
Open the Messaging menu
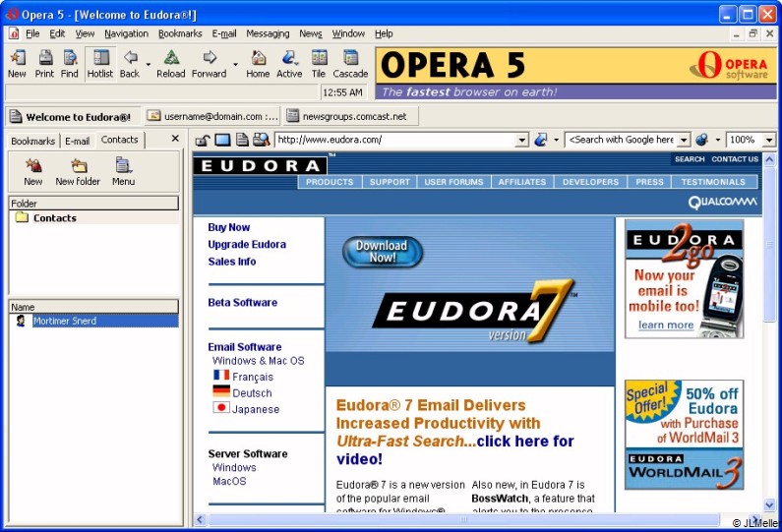coord(268,33)
